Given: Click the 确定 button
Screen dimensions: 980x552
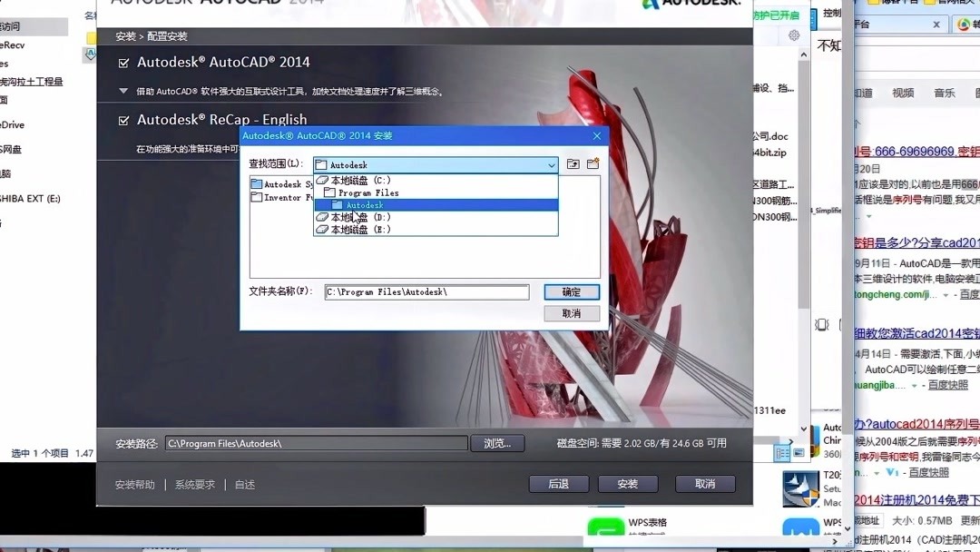Looking at the screenshot, I should (x=571, y=291).
